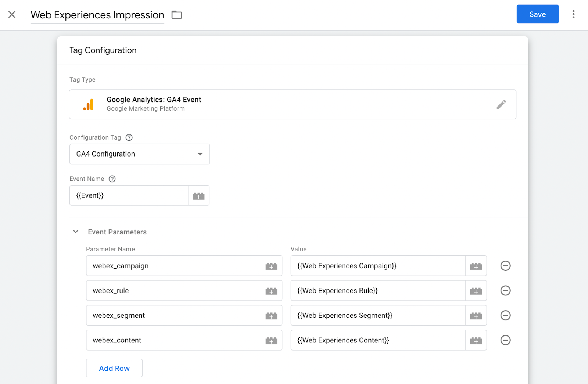588x384 pixels.
Task: Click the Tag Configuration heading
Action: click(x=103, y=50)
